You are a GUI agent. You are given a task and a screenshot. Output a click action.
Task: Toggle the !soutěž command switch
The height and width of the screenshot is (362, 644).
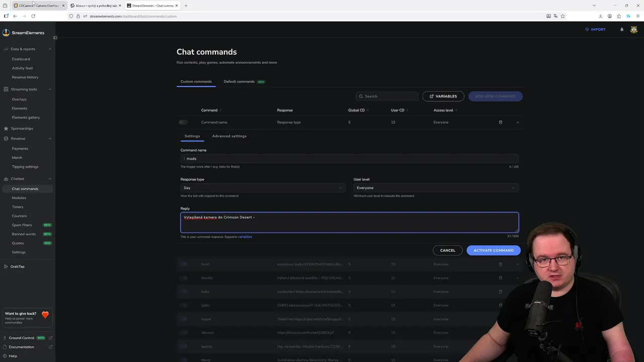point(183,278)
